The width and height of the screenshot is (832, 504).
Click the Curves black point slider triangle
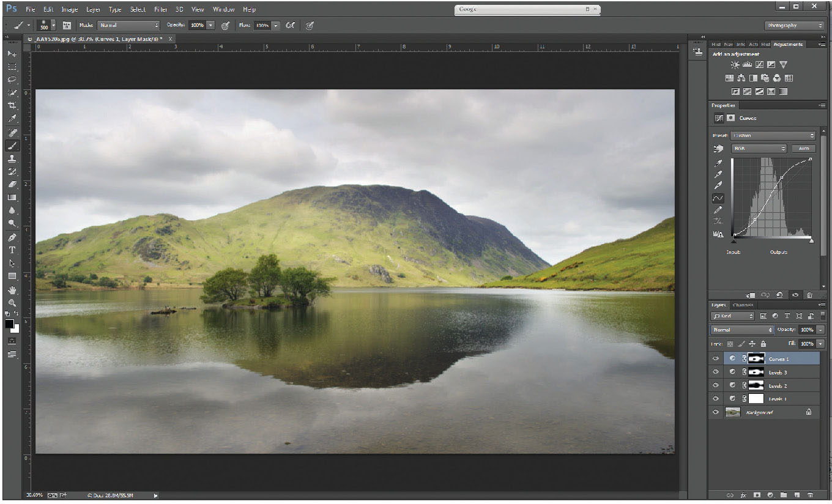point(734,241)
